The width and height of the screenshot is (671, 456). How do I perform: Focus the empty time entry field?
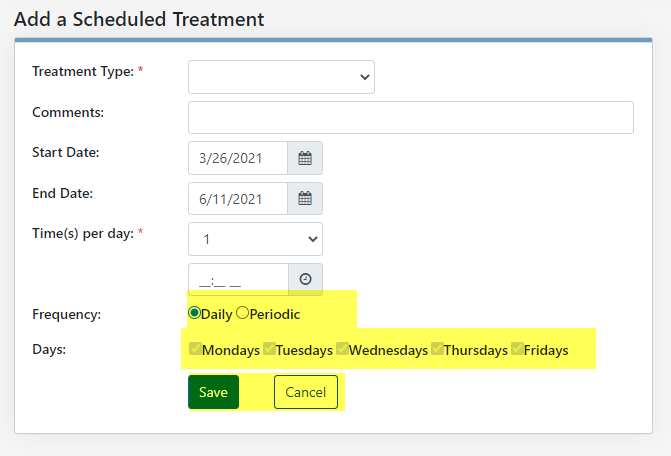tap(238, 279)
